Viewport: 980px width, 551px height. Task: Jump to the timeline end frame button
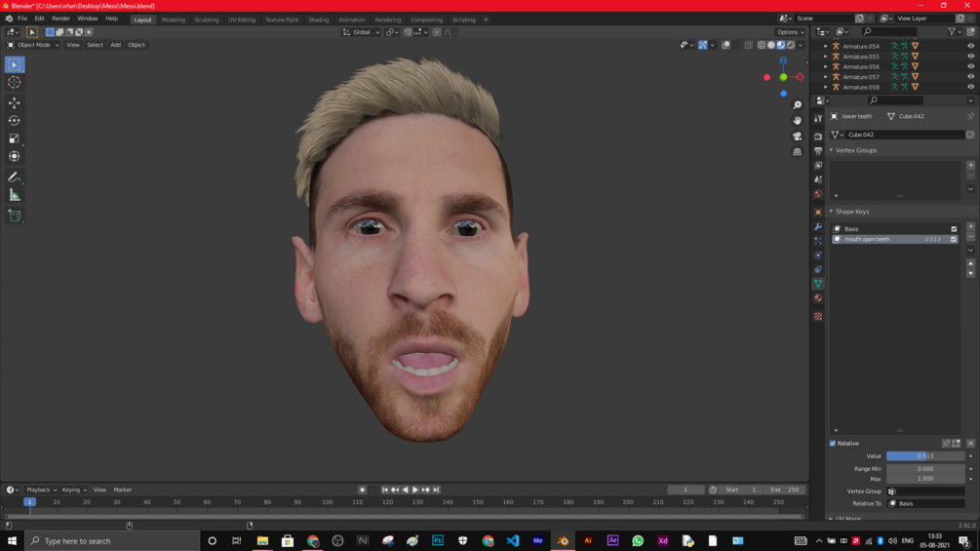436,490
